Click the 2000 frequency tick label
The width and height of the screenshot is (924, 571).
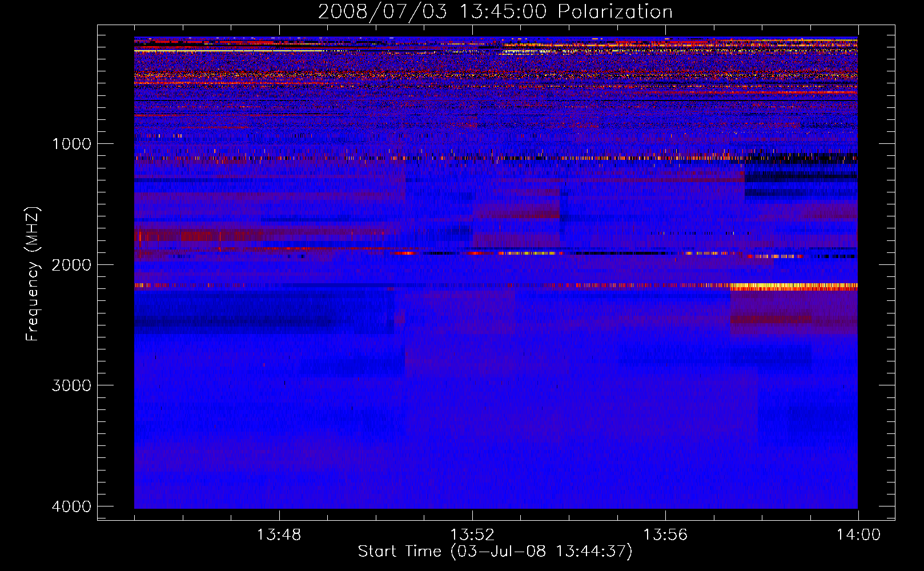[71, 264]
